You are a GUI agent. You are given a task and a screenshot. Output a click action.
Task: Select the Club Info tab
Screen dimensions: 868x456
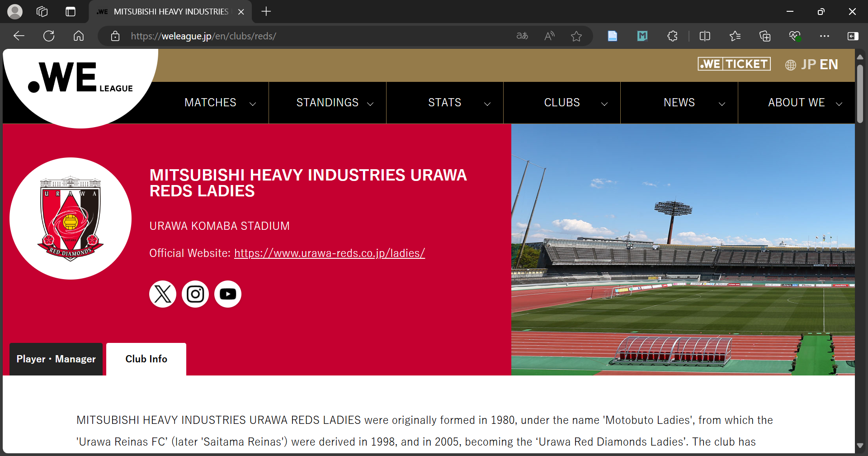(146, 359)
